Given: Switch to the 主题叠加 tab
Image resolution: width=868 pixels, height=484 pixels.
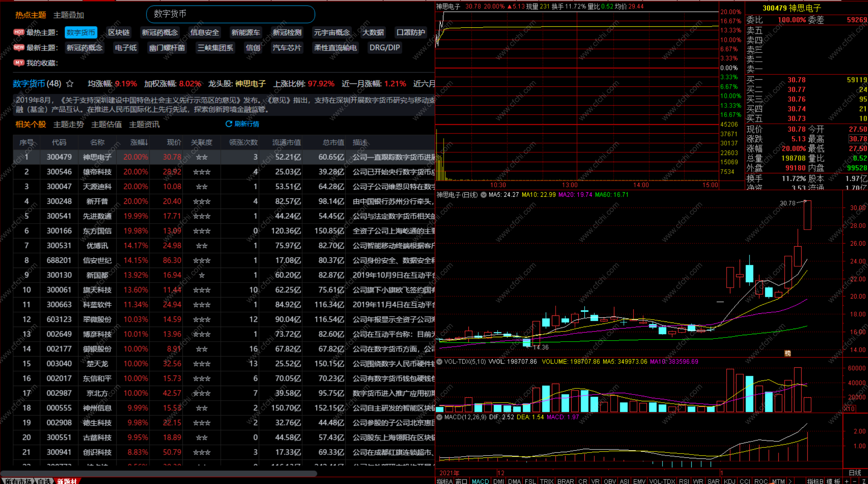Looking at the screenshot, I should (69, 15).
